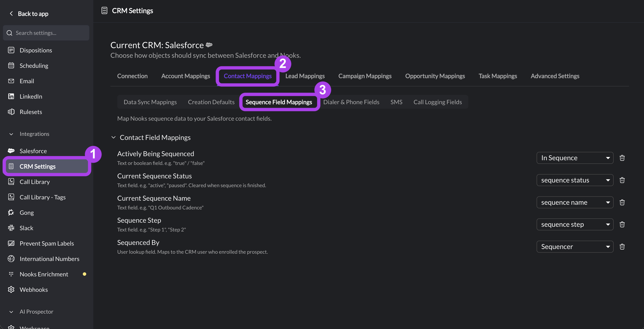This screenshot has height=329, width=644.
Task: Switch to the Lead Mappings tab
Action: click(305, 76)
